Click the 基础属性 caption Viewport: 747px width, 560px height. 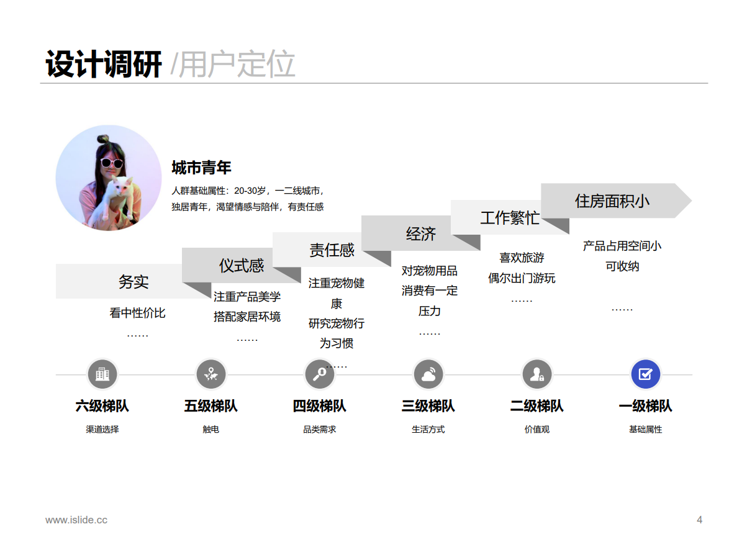point(646,429)
